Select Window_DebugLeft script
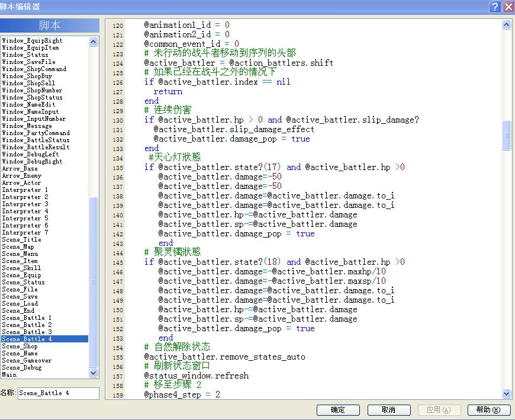 click(x=30, y=154)
